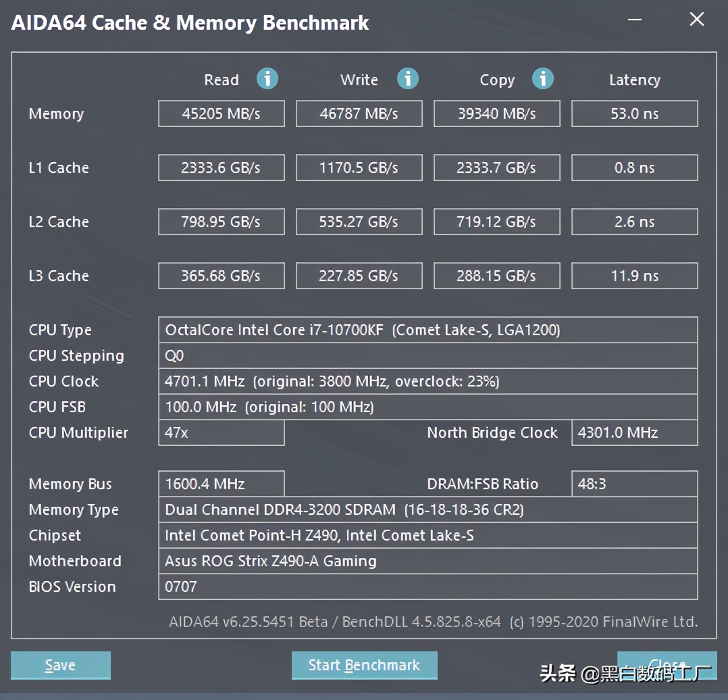Click BIOS Version 0707 field
Screen dimensions: 728x700
point(428,586)
